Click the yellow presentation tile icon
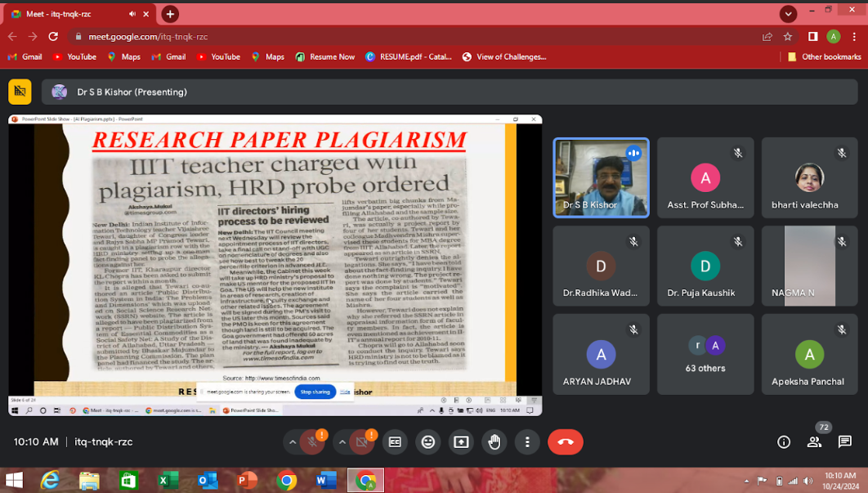Screen dimensions: 868x493 [x=20, y=92]
